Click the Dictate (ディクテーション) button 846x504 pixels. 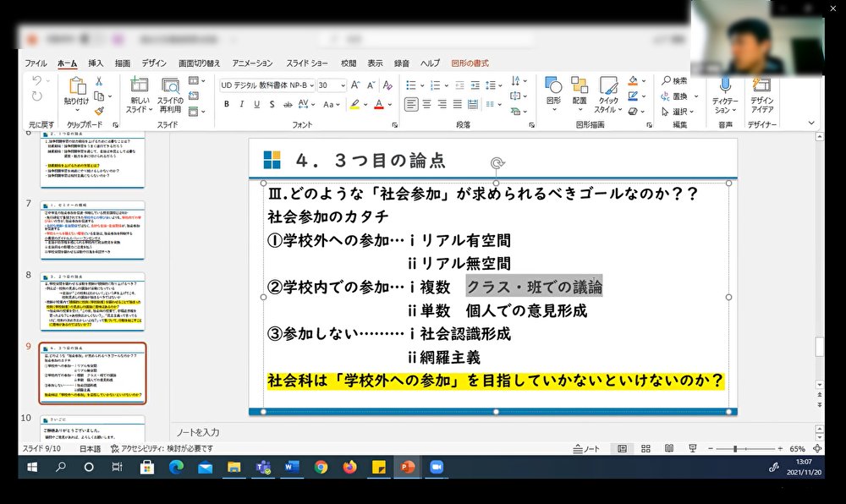(725, 95)
